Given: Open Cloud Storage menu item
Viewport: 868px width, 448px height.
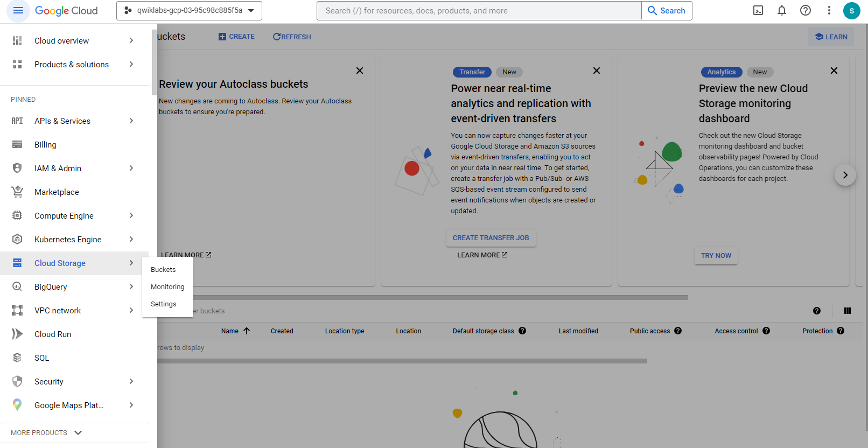Looking at the screenshot, I should tap(74, 263).
